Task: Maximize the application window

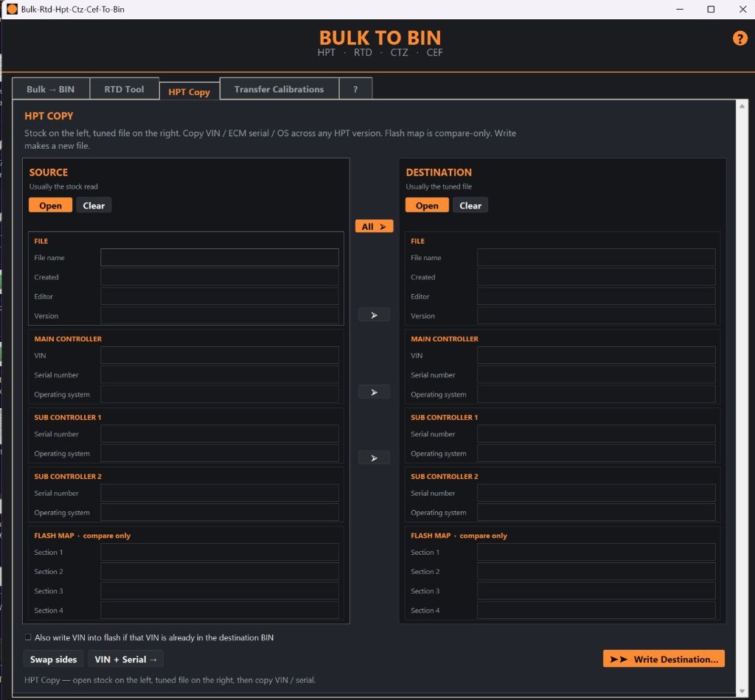Action: [x=711, y=9]
